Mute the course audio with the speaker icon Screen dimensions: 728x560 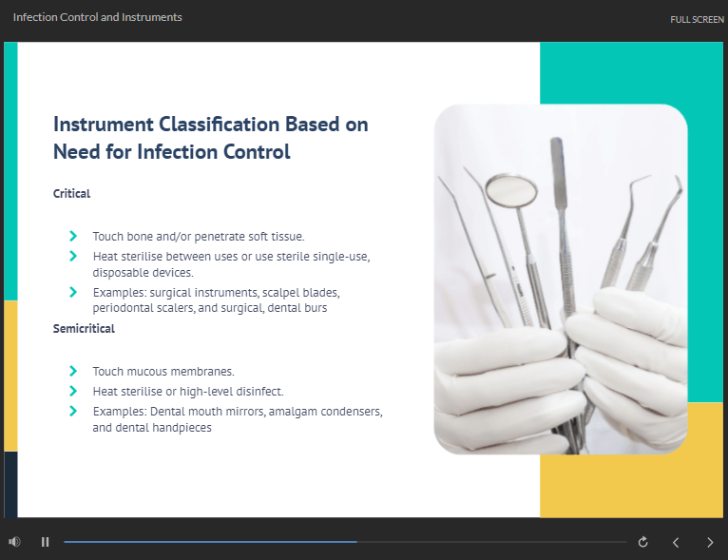pos(14,542)
